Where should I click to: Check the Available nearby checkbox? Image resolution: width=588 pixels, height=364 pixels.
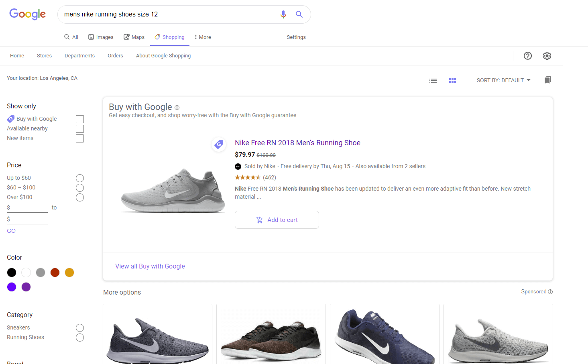point(80,129)
